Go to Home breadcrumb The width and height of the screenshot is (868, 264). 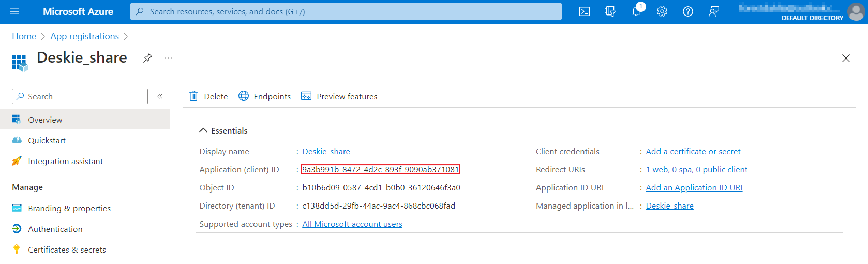coord(24,36)
